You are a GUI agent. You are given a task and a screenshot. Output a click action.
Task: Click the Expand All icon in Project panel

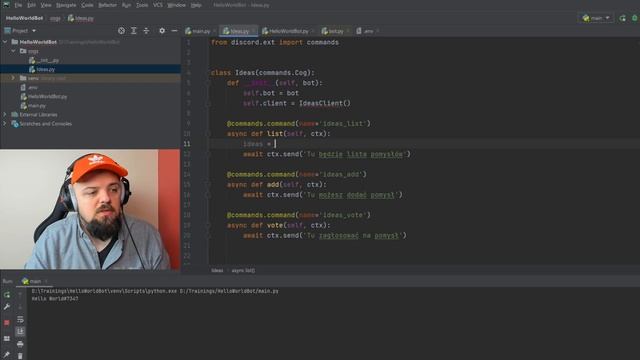point(133,31)
